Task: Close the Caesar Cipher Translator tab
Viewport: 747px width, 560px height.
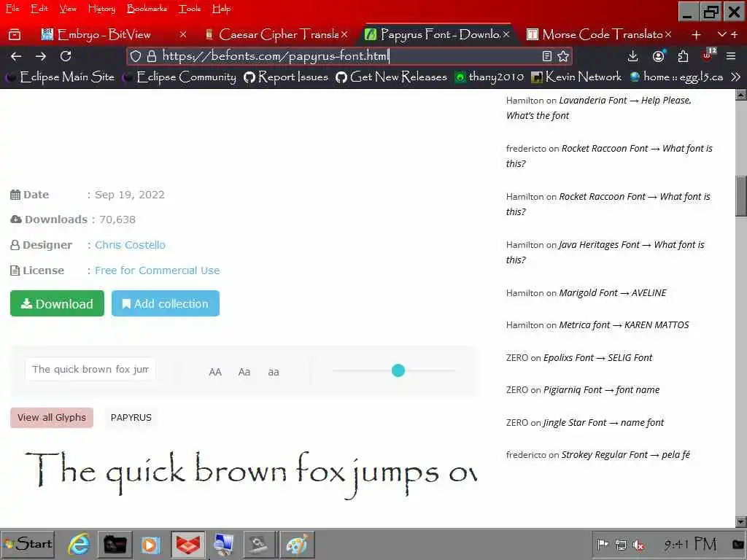Action: [344, 34]
